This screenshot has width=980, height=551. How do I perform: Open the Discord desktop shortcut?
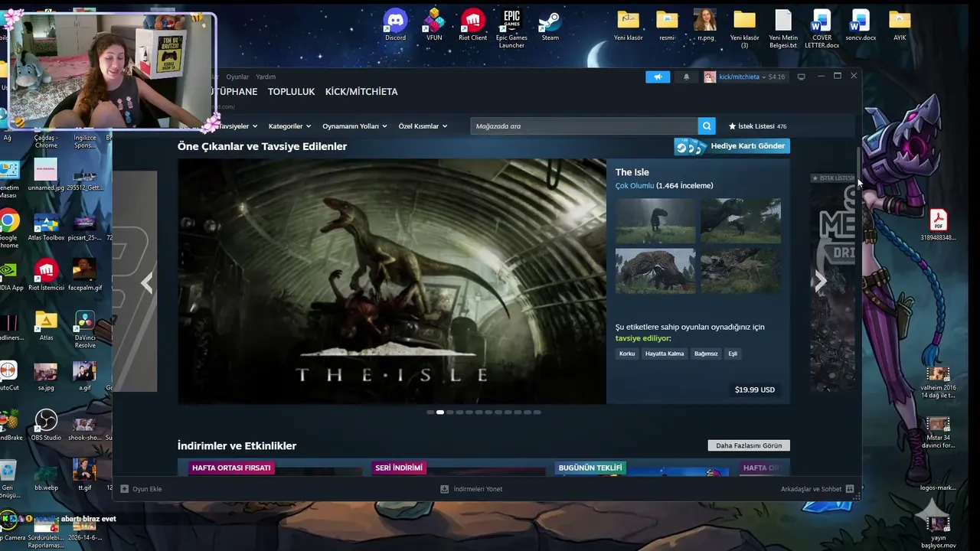coord(395,25)
